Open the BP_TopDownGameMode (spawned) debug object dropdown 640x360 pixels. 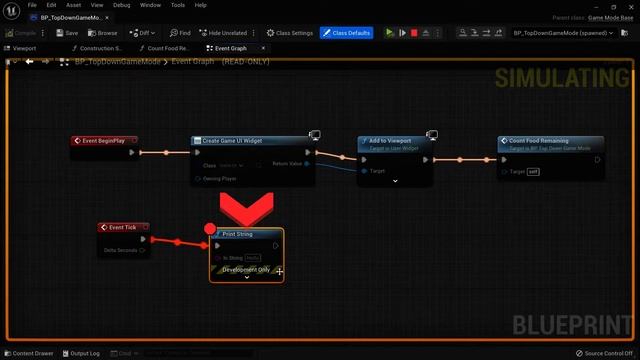pyautogui.click(x=563, y=33)
